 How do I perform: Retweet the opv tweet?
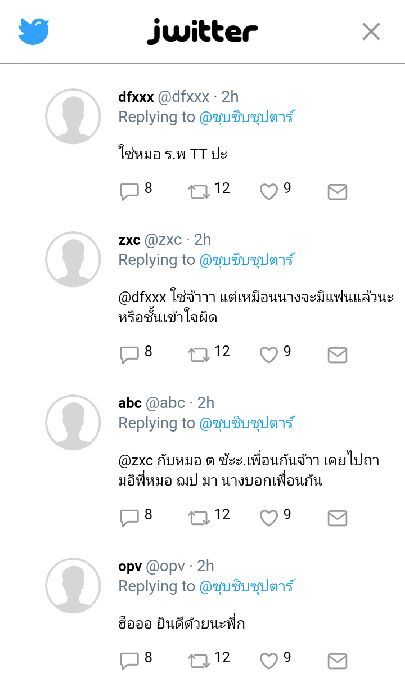199,661
